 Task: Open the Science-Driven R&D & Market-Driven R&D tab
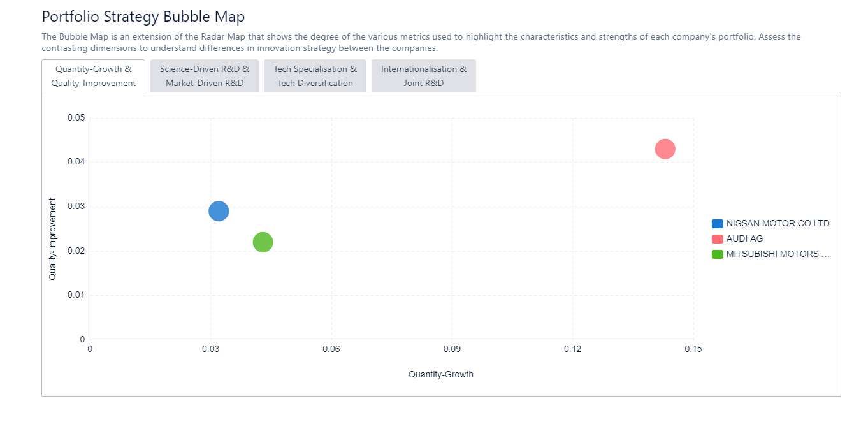click(205, 76)
